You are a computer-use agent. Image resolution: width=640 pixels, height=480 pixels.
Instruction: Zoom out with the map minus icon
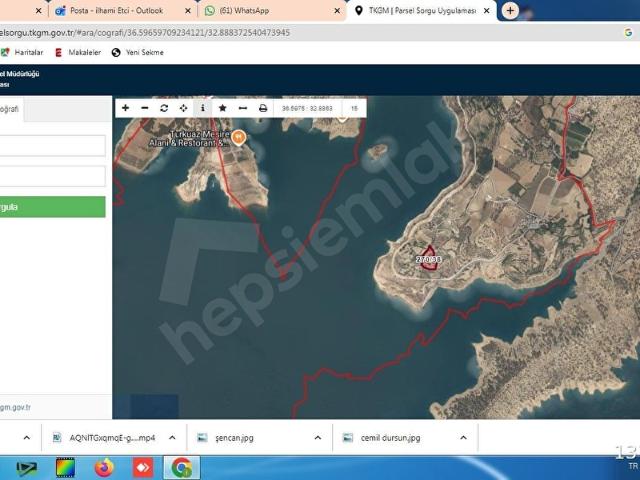point(145,108)
